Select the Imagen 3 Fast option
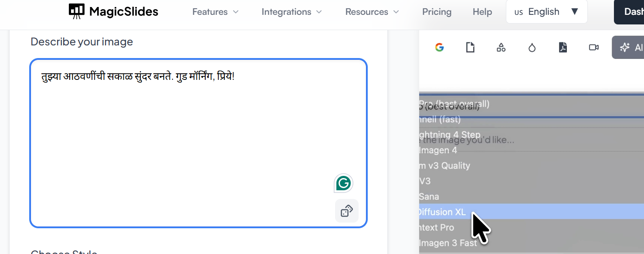Screen dimensions: 644x254 [448, 243]
